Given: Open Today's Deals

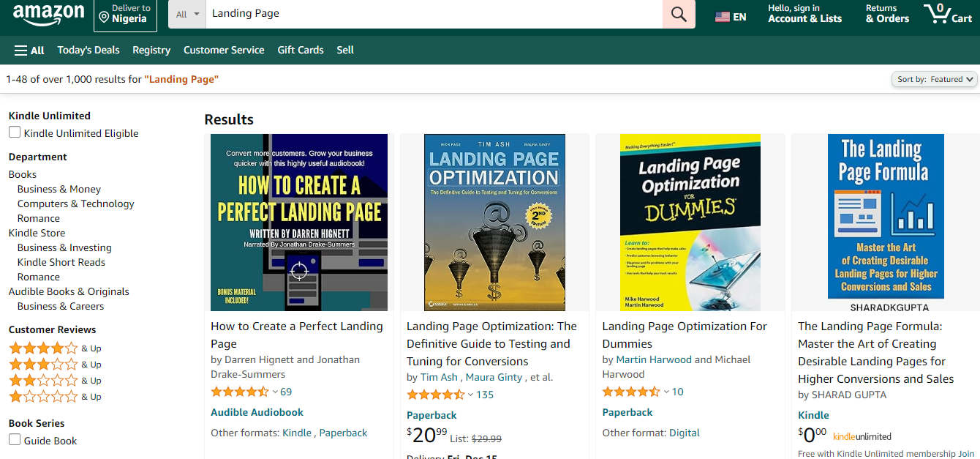Looking at the screenshot, I should point(88,50).
